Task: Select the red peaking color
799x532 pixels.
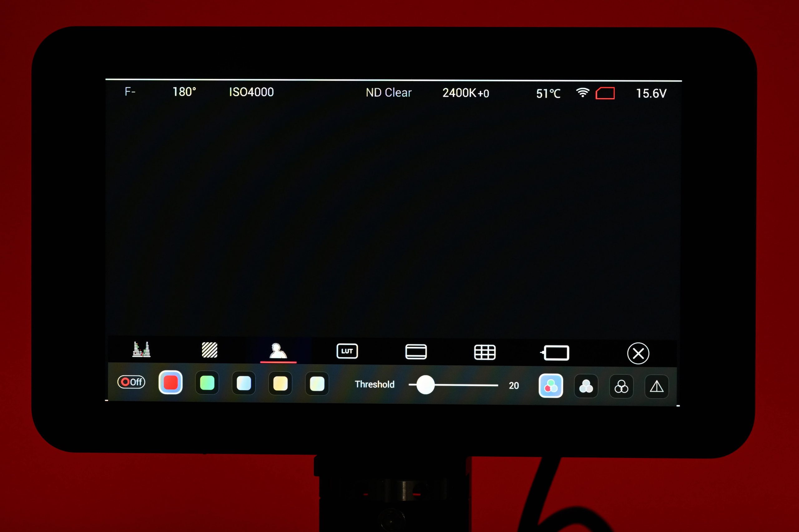Action: 170,382
